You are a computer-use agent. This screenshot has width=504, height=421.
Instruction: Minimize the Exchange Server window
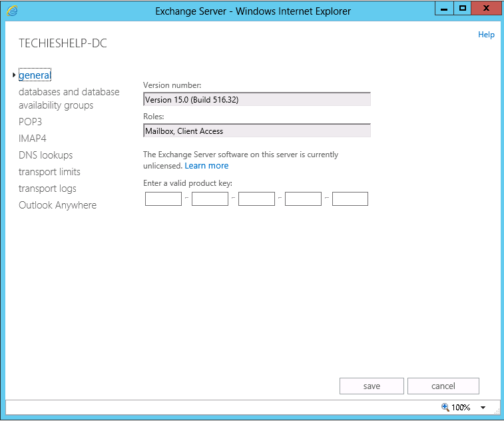(444, 9)
